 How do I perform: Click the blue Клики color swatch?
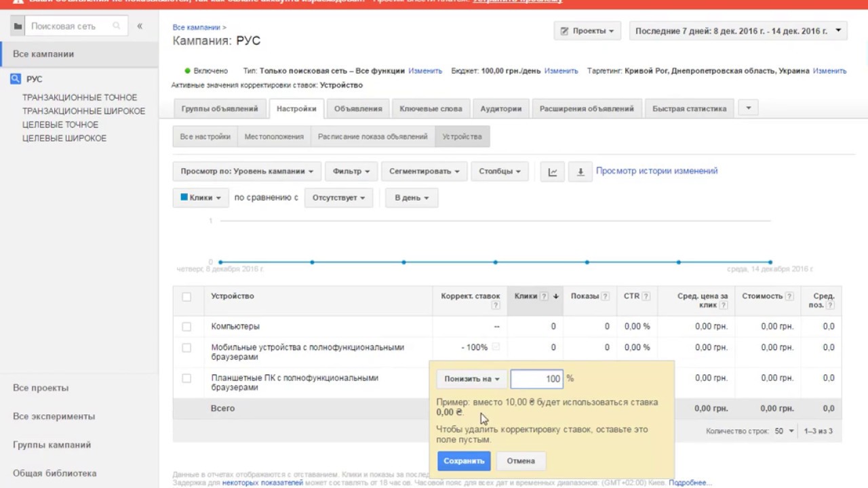(184, 197)
